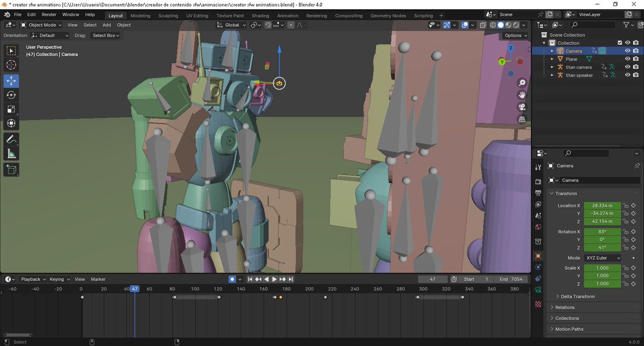Open the Drag Select Box dropdown
Image resolution: width=644 pixels, height=346 pixels.
tap(105, 35)
